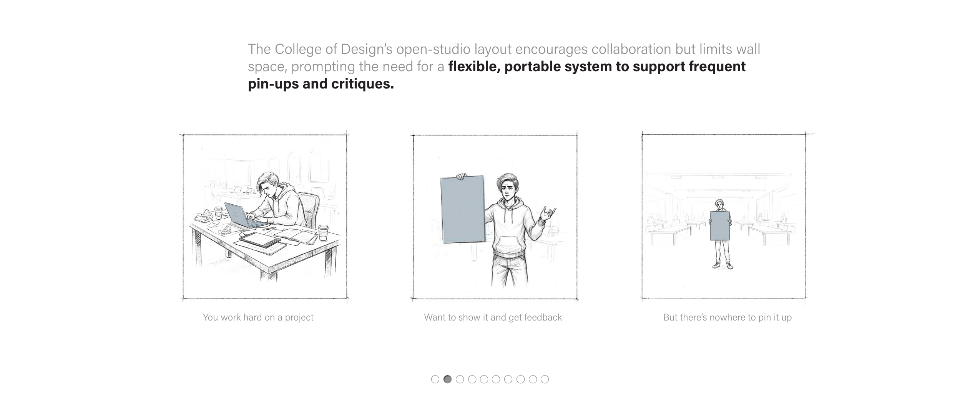
Task: Open the seventh slide via its dot
Action: 508,379
